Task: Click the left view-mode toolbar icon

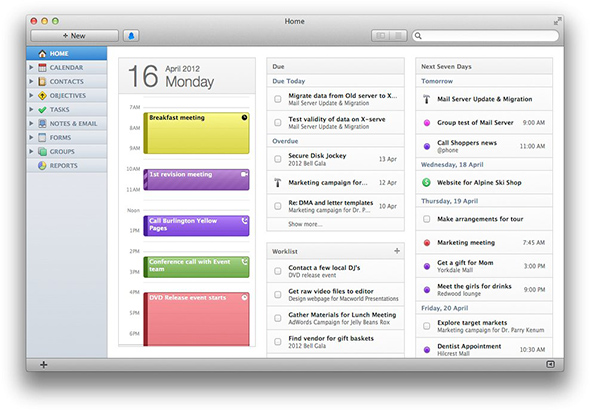Action: [x=381, y=36]
